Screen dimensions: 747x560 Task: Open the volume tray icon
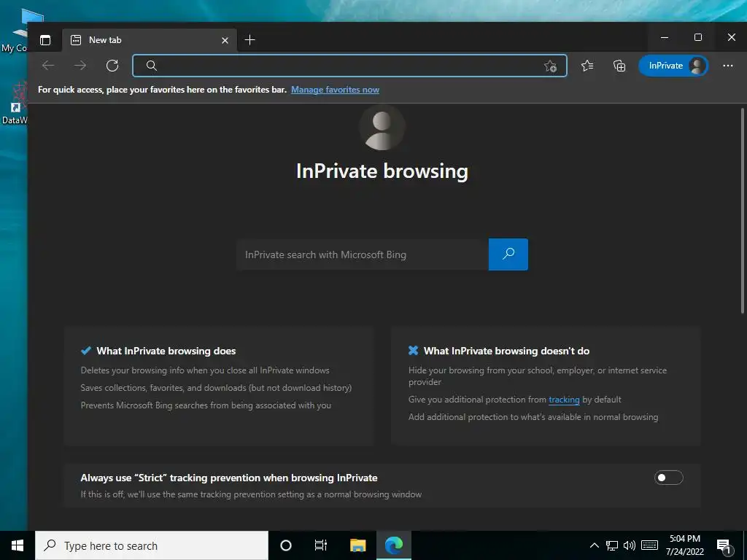click(x=630, y=545)
